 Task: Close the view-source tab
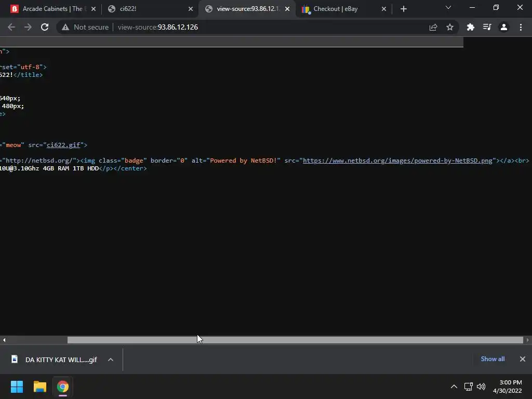tap(287, 9)
